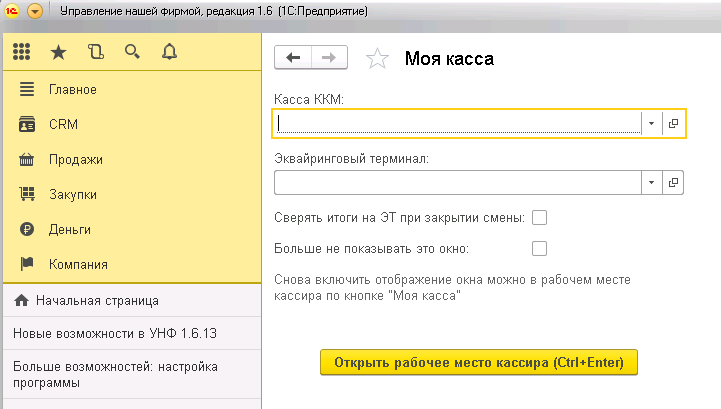Screen dimensions: 721x409
Task: Switch to Новые возможности в УНФ 1.6.13
Action: coord(132,333)
